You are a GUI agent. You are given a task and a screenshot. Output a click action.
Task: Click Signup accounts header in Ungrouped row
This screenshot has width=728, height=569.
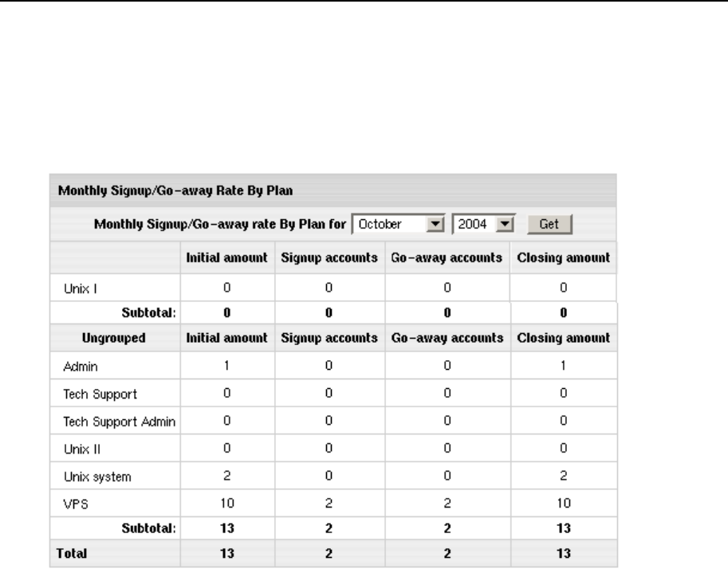[x=327, y=338]
